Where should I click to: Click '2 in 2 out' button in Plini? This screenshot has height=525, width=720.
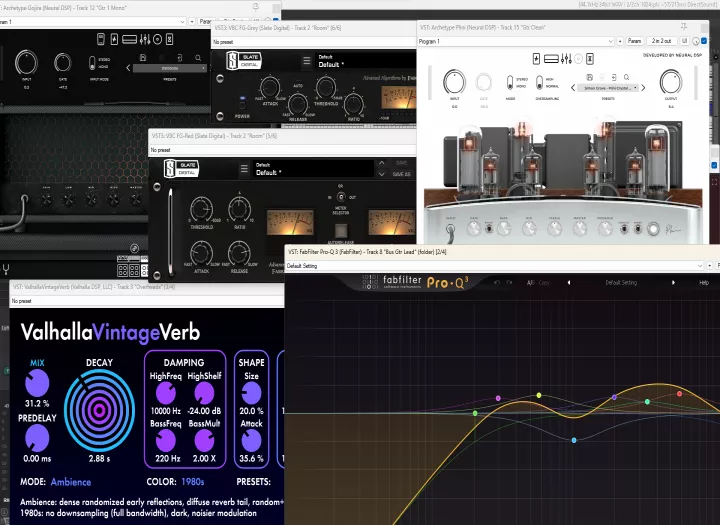[x=661, y=41]
